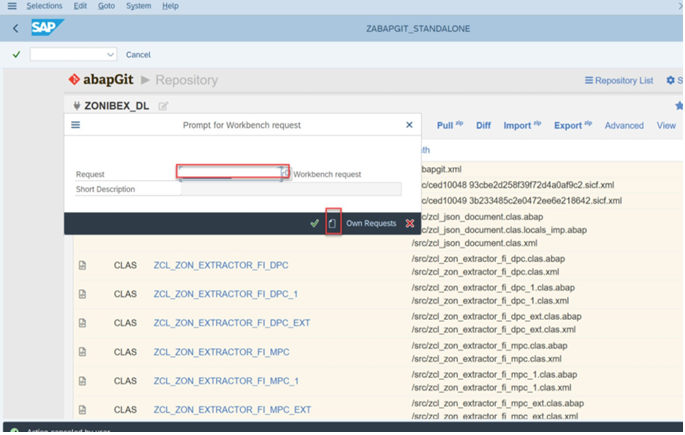Click the SAP logo

point(47,28)
